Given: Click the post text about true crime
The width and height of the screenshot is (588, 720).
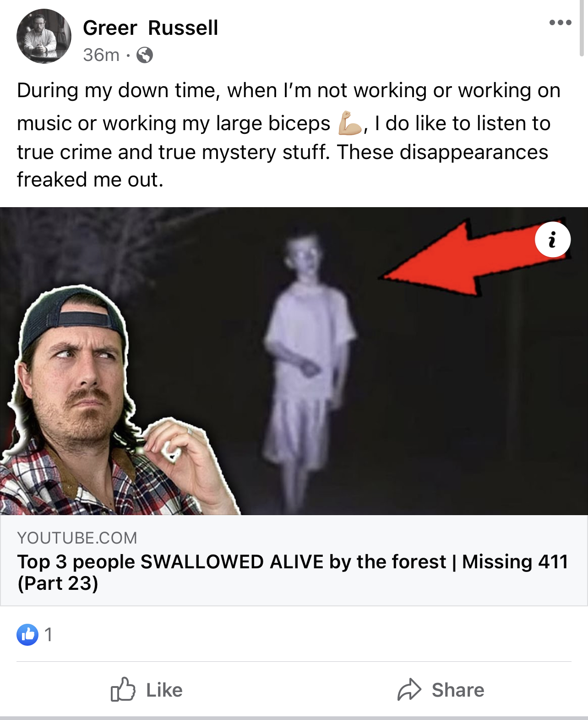Looking at the screenshot, I should tap(289, 135).
